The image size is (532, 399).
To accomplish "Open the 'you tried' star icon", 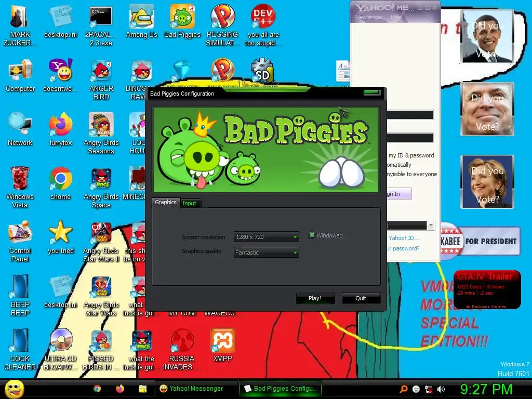I will (60, 237).
